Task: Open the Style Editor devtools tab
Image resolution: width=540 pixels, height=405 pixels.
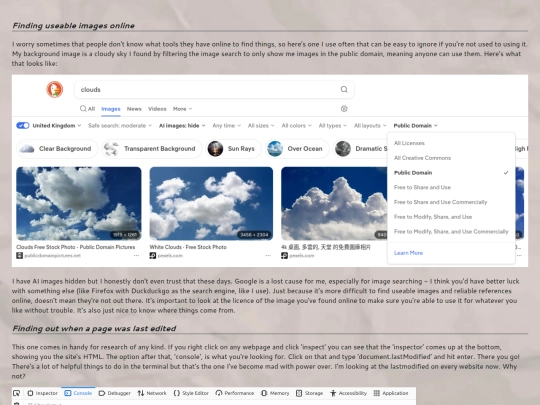Action: pos(191,393)
